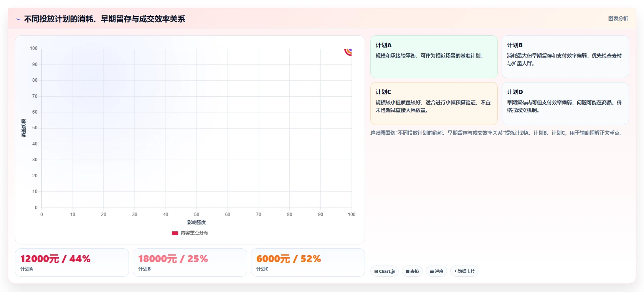
Task: Click the 早期留存尚可但支付效率偏弱 description text
Action: tap(564, 106)
